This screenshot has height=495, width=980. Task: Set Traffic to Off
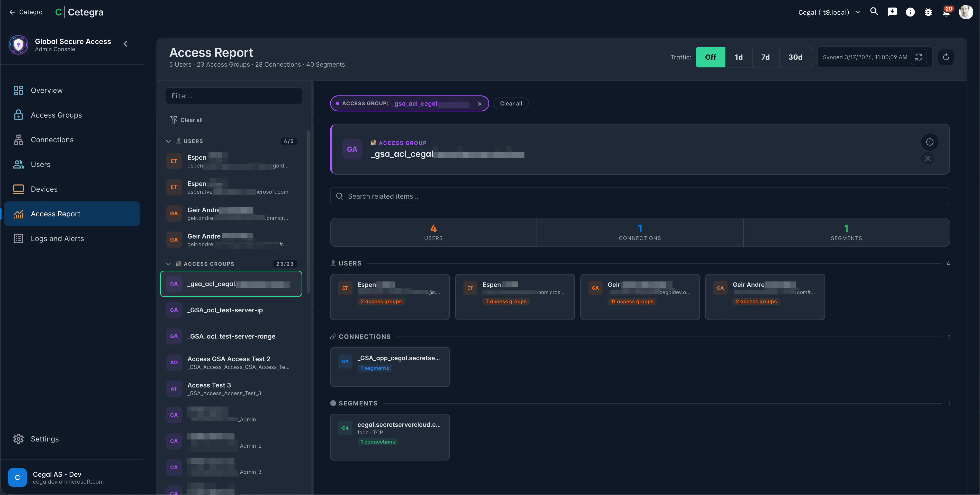(x=710, y=57)
